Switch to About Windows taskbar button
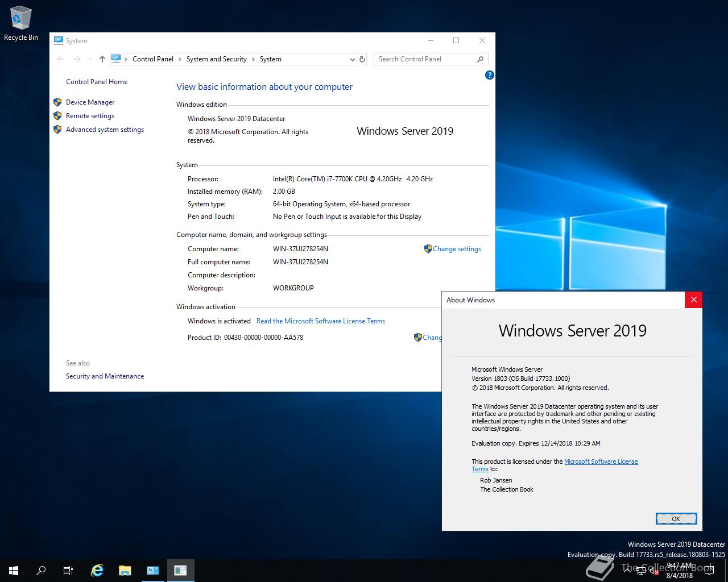This screenshot has height=582, width=728. pyautogui.click(x=181, y=571)
